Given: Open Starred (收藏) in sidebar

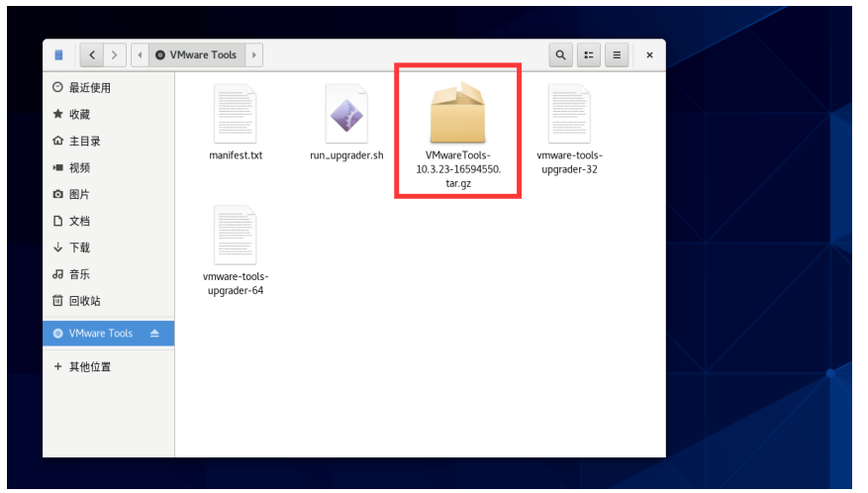Looking at the screenshot, I should pos(109,114).
